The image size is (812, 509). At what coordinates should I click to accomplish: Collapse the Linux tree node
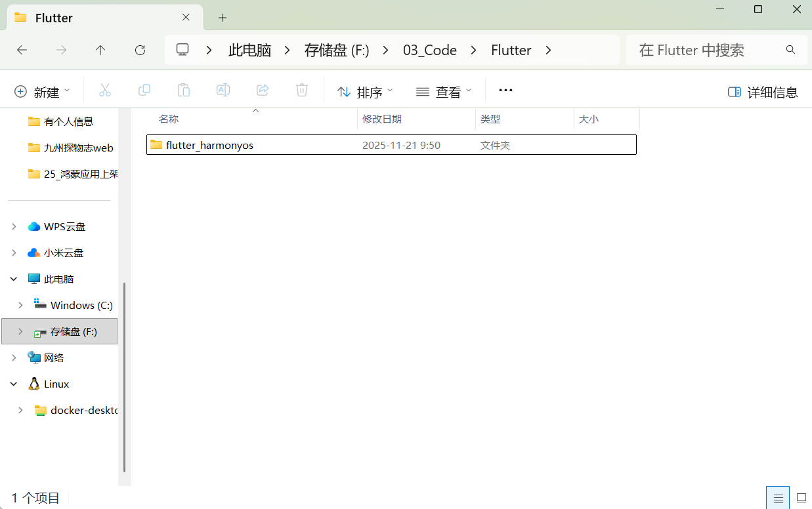pos(14,384)
